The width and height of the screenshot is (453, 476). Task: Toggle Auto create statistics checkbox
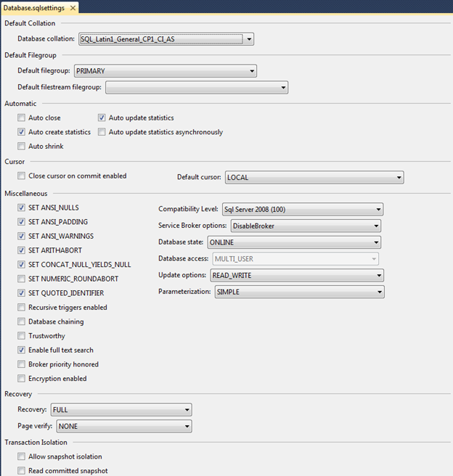(x=22, y=132)
